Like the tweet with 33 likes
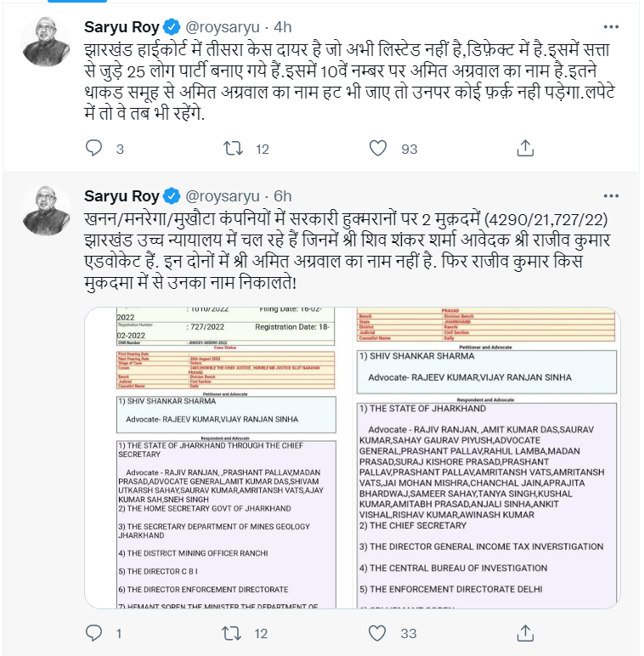Image resolution: width=644 pixels, height=656 pixels. pyautogui.click(x=376, y=632)
